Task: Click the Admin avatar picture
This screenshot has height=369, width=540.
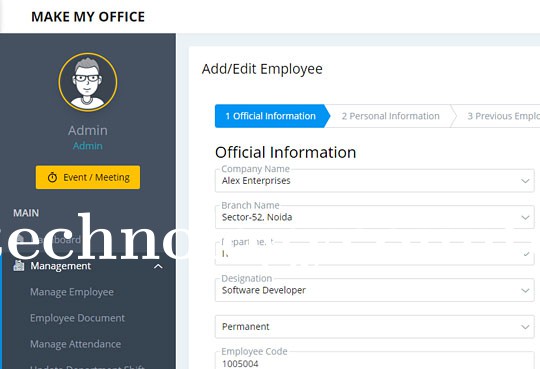Action: (x=88, y=82)
